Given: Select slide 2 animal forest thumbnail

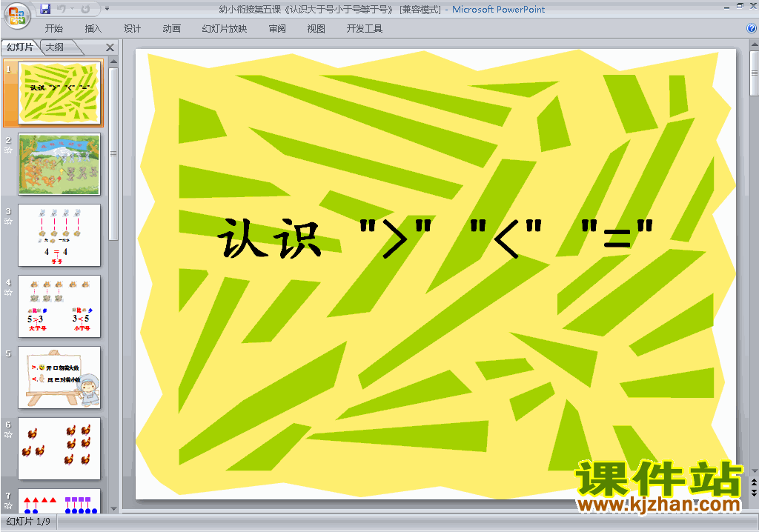Looking at the screenshot, I should pyautogui.click(x=59, y=164).
